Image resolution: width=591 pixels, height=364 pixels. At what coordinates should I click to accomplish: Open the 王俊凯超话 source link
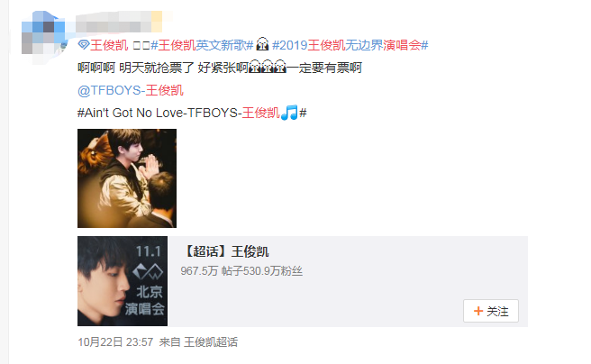211,342
